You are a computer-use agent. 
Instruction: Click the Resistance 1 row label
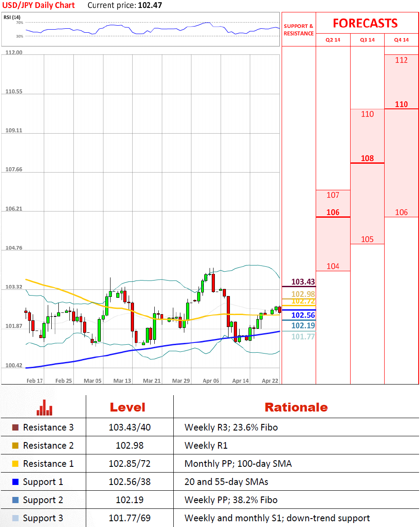click(x=48, y=464)
